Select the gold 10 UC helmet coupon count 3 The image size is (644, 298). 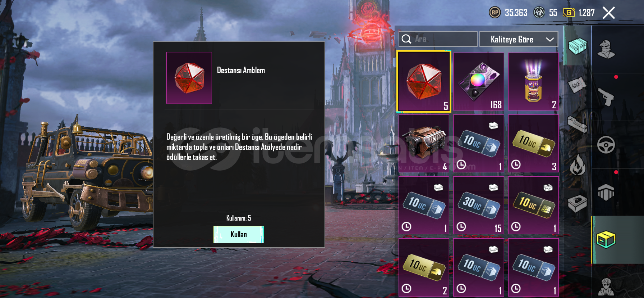[x=533, y=143]
